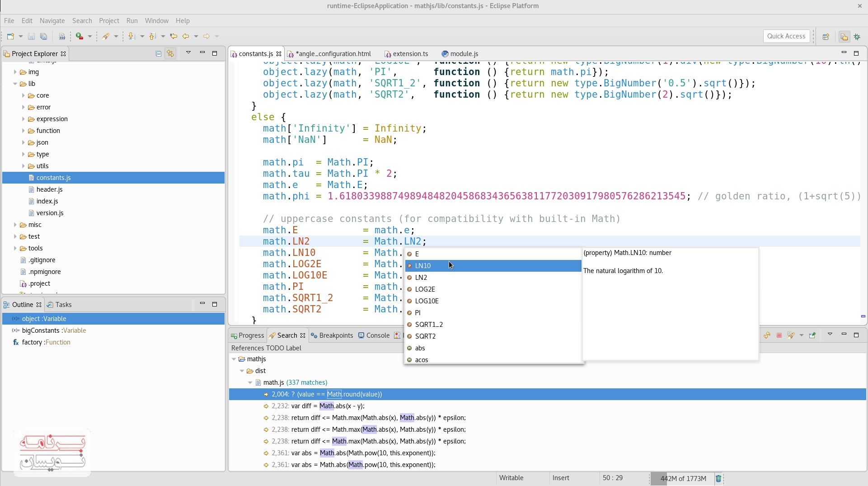Open the external tools dropdown arrow
The height and width of the screenshot is (486, 868).
pos(89,36)
